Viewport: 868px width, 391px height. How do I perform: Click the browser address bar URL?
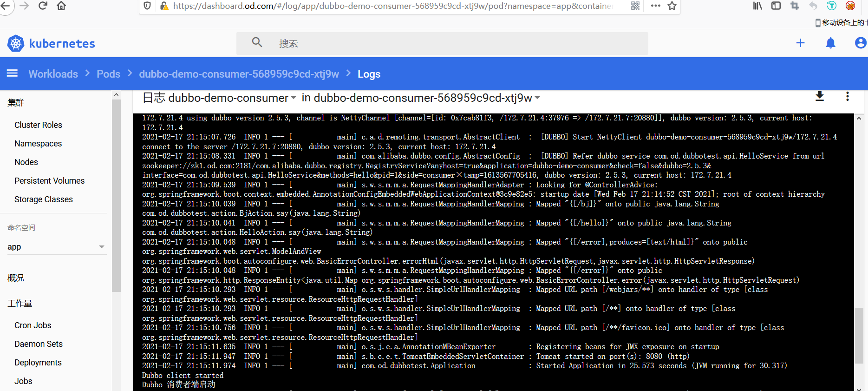392,6
